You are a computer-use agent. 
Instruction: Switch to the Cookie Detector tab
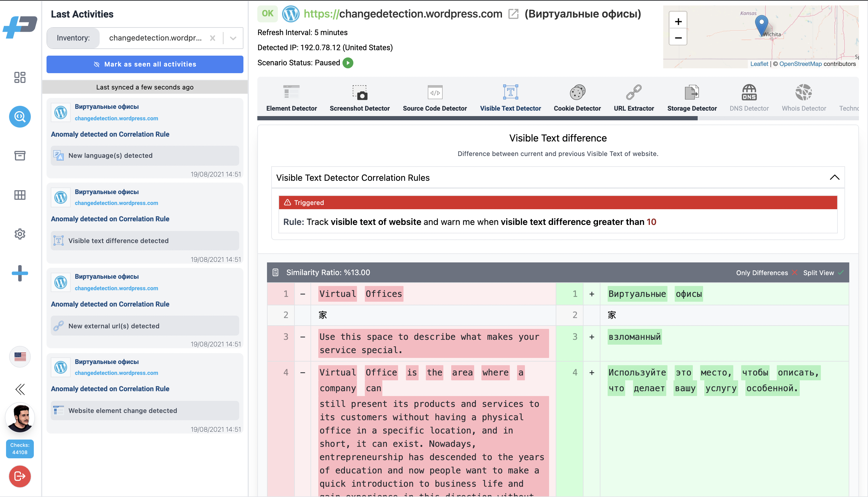pyautogui.click(x=577, y=98)
